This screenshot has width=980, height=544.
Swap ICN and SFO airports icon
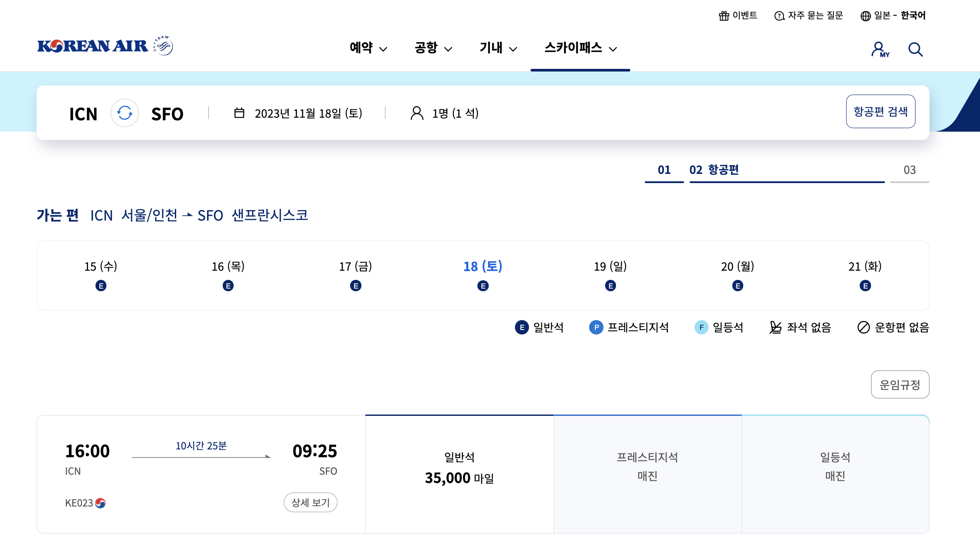coord(125,113)
